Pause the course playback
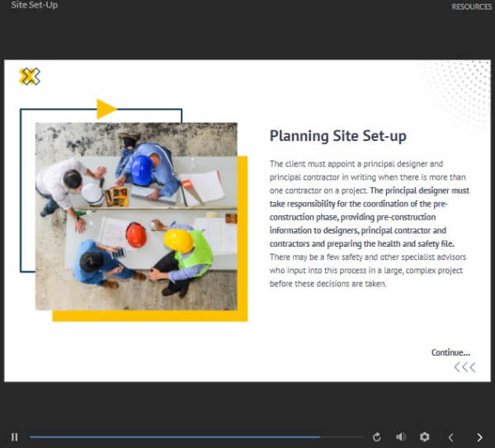This screenshot has width=495, height=448. 15,437
